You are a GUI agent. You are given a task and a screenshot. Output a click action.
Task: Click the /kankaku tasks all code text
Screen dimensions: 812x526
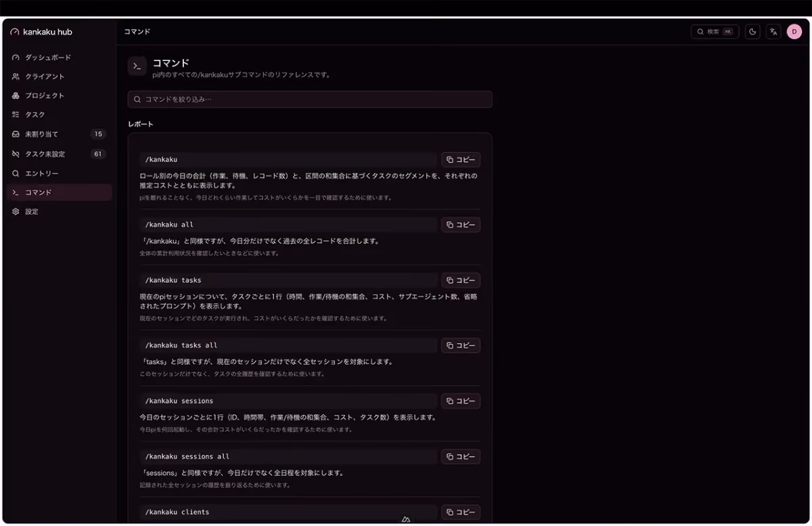(181, 345)
